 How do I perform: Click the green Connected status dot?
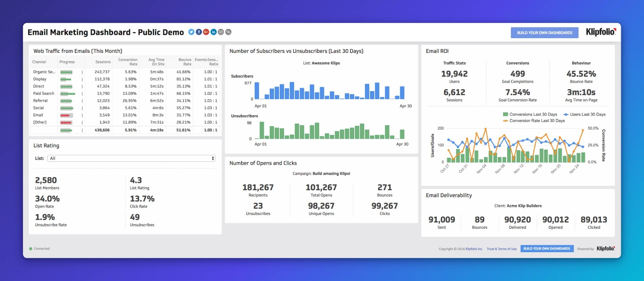(x=31, y=249)
